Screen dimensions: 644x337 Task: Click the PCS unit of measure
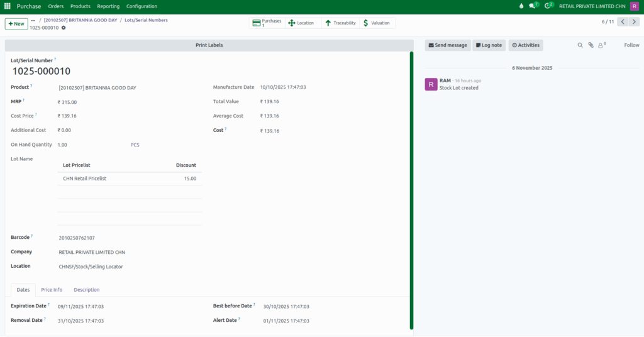135,145
